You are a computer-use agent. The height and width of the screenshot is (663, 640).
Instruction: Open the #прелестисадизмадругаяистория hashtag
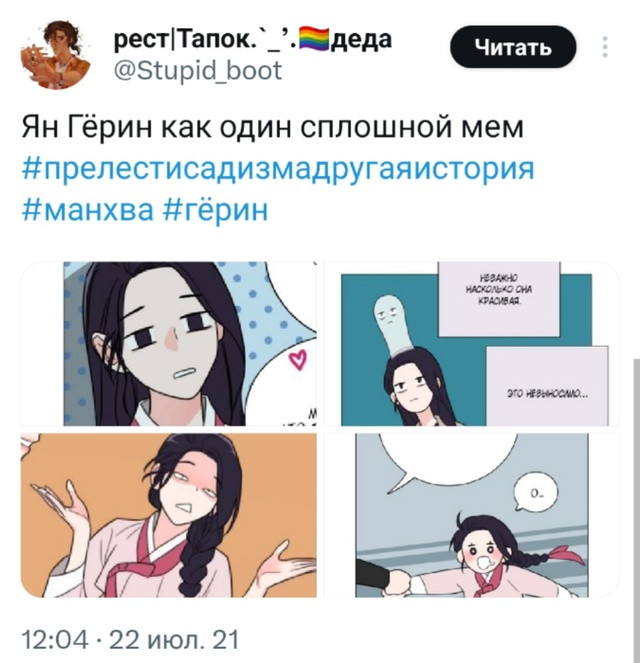[x=278, y=168]
